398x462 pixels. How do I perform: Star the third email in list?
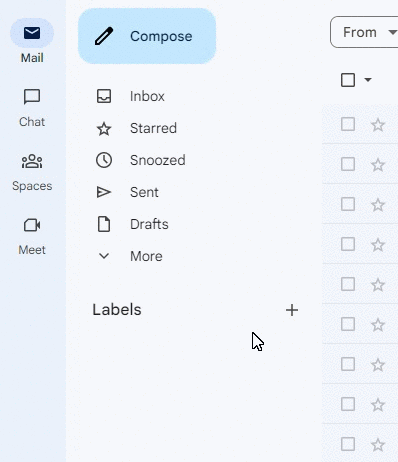click(378, 205)
